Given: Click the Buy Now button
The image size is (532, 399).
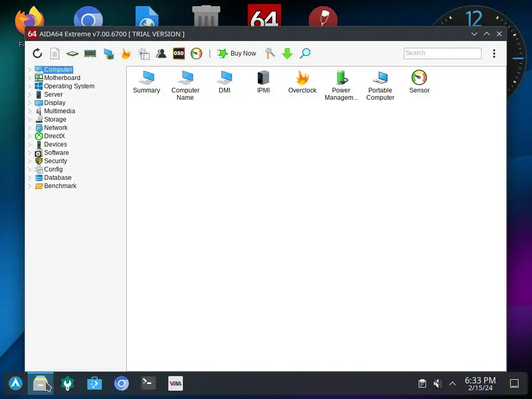Looking at the screenshot, I should (236, 54).
